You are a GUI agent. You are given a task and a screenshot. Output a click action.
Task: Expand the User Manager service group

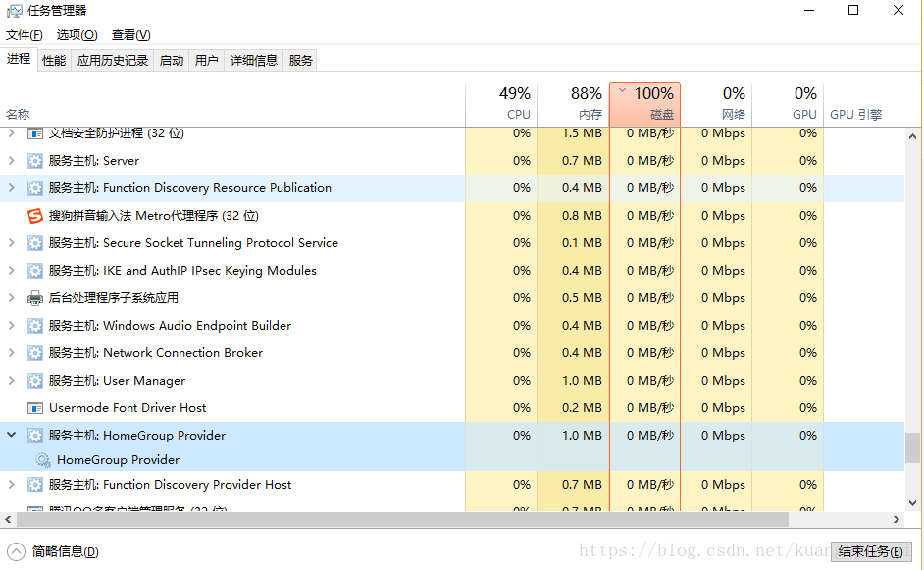pyautogui.click(x=11, y=381)
